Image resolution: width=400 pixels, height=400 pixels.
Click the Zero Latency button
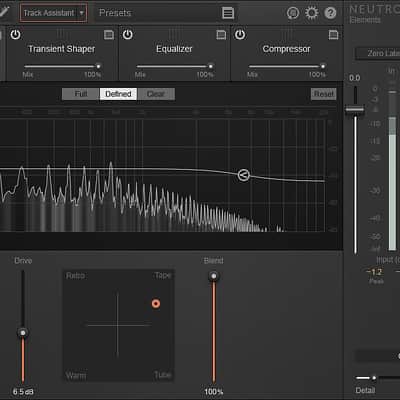pyautogui.click(x=378, y=53)
